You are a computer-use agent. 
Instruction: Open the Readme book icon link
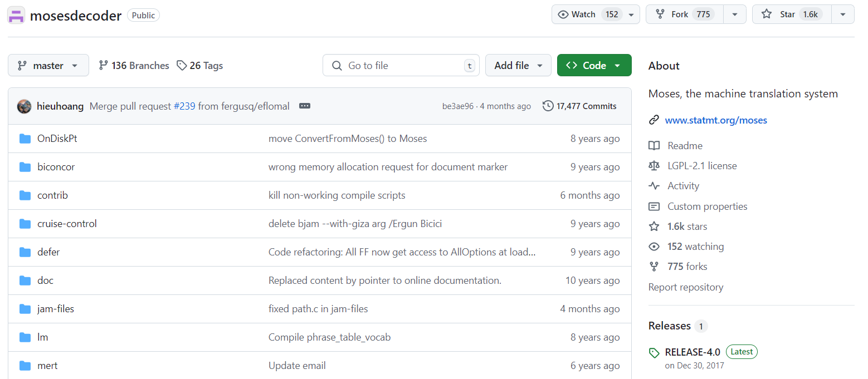point(654,146)
